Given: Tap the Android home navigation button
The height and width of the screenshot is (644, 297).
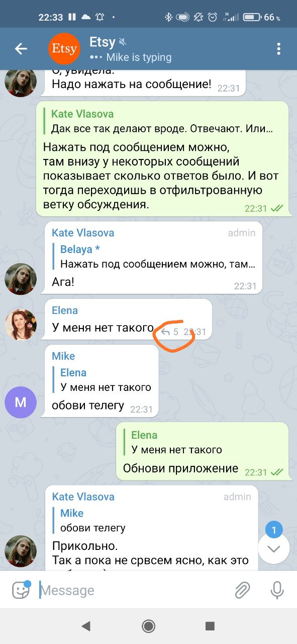Looking at the screenshot, I should tap(148, 625).
